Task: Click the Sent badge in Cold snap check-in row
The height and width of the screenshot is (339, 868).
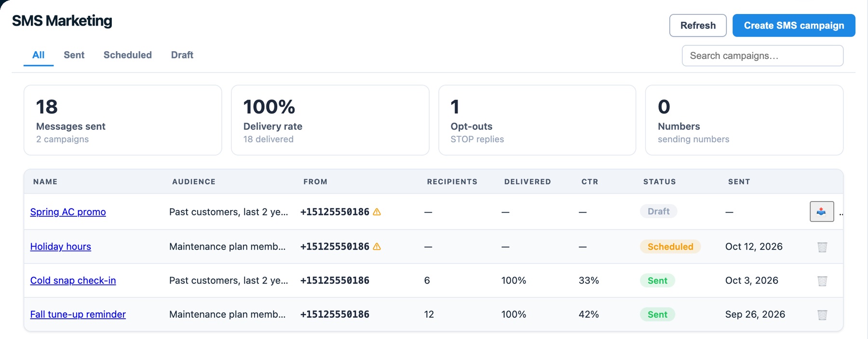Action: coord(658,281)
